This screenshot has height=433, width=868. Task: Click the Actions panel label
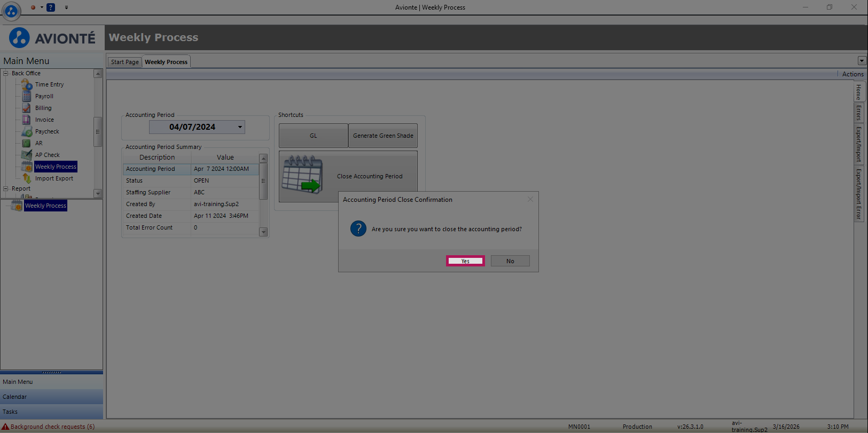coord(853,74)
